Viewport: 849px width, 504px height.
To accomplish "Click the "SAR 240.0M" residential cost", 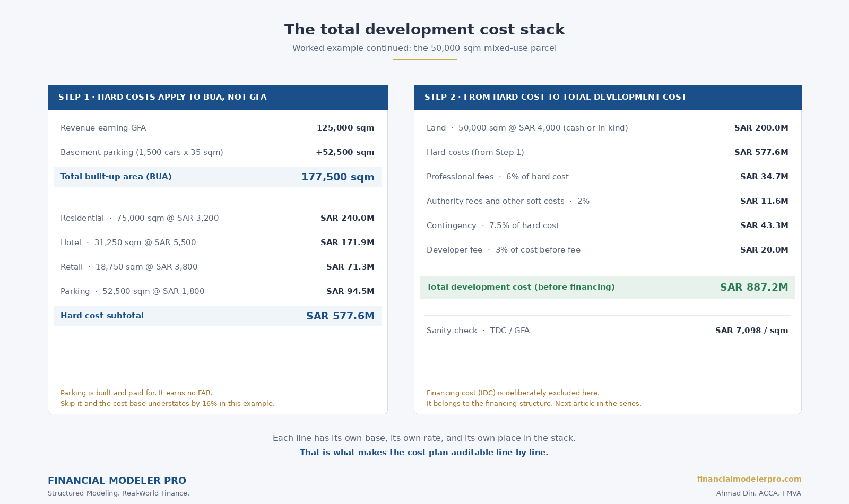I will pos(347,218).
